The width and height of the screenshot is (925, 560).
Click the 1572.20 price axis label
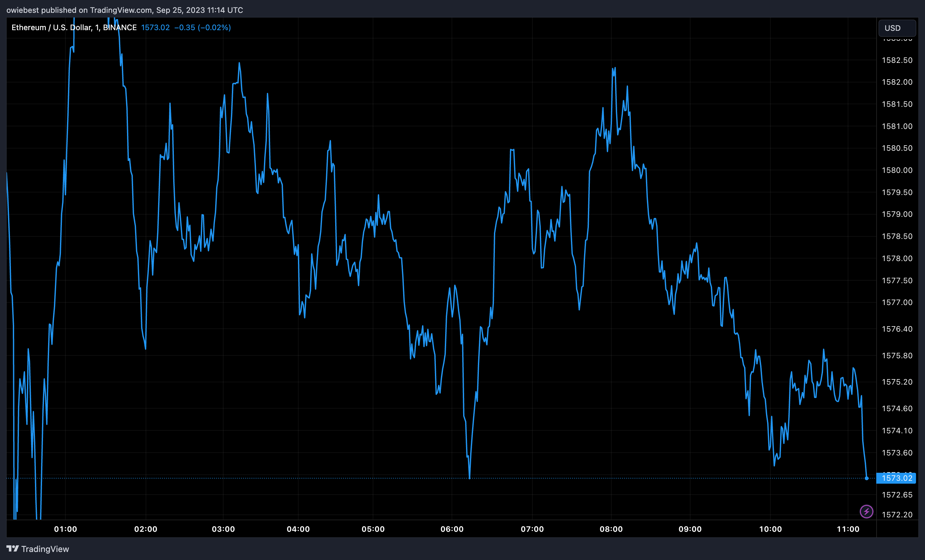(x=897, y=514)
